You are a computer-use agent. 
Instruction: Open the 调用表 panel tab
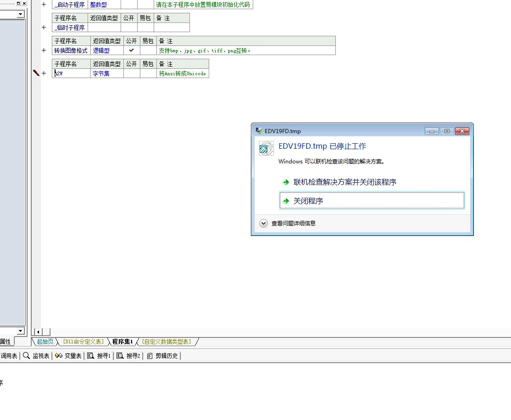point(9,356)
